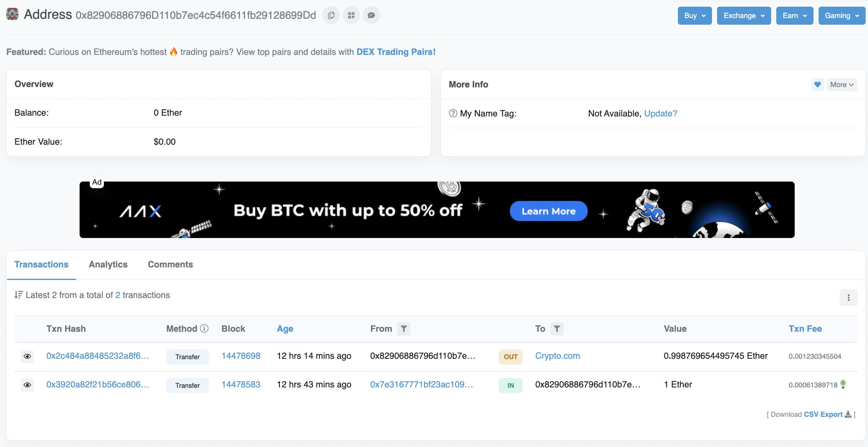This screenshot has width=868, height=447.
Task: Expand the Earn dropdown
Action: [x=795, y=16]
